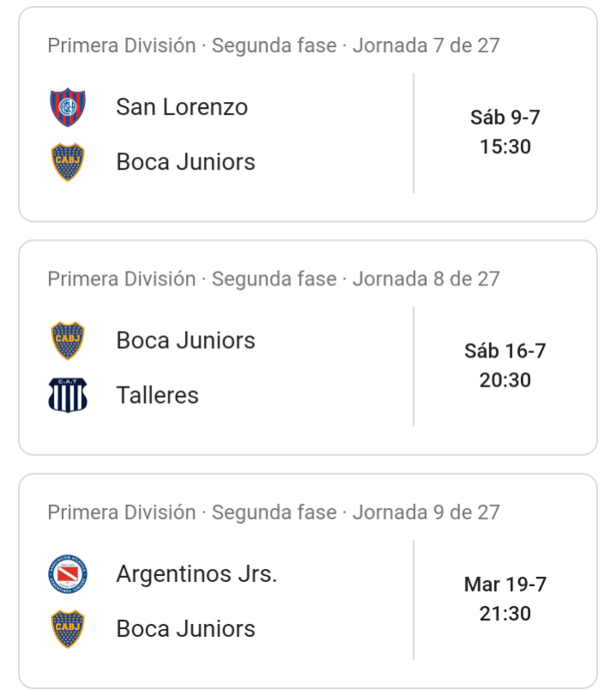The image size is (616, 690).
Task: Click the 21:30 kickoff time
Action: (505, 614)
